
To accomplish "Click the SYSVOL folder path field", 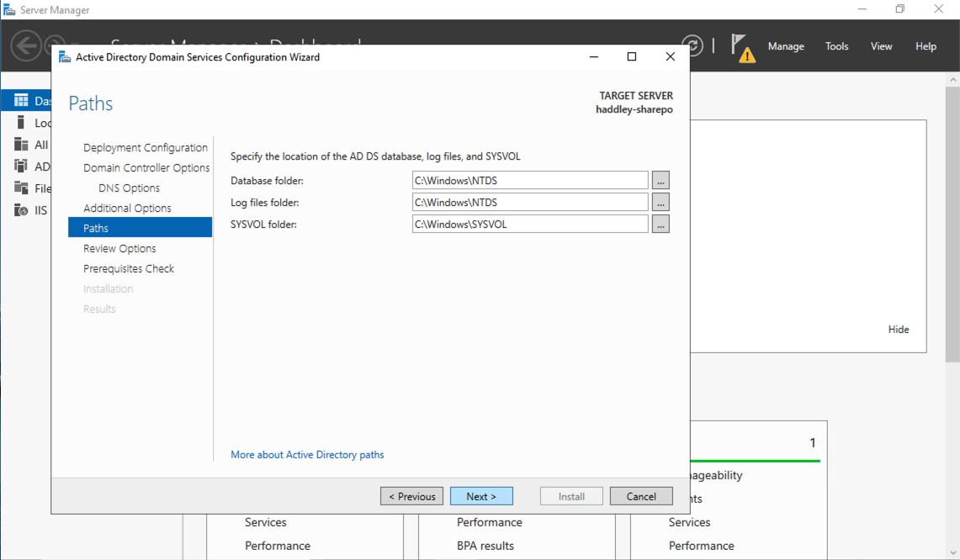I will 529,224.
